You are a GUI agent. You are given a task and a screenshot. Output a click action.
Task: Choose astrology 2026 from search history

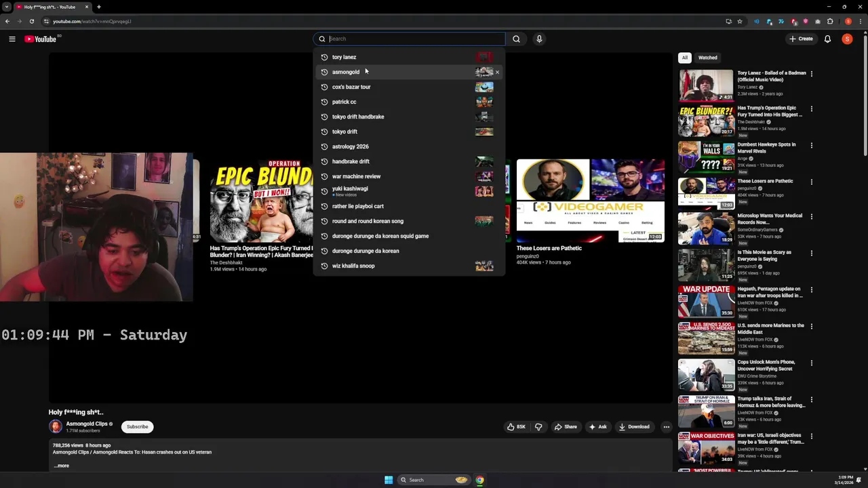point(409,146)
